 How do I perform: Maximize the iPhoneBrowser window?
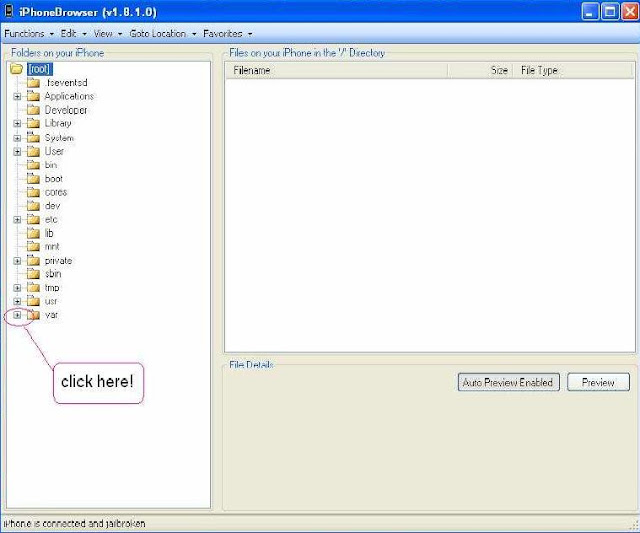point(610,11)
